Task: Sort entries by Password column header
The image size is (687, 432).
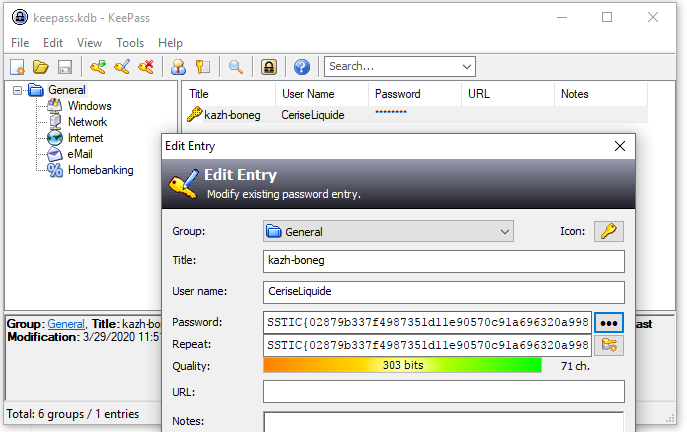Action: tap(415, 94)
